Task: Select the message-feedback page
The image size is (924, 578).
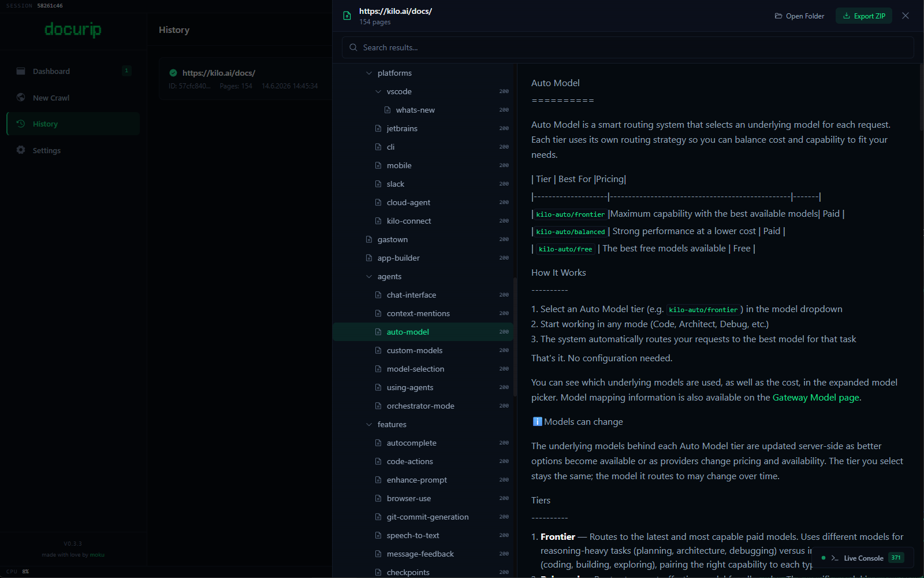Action: point(423,554)
